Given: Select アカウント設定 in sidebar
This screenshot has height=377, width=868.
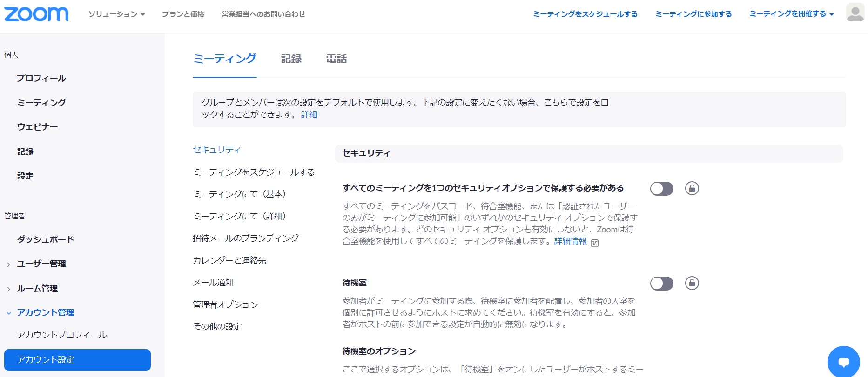Looking at the screenshot, I should pos(77,360).
